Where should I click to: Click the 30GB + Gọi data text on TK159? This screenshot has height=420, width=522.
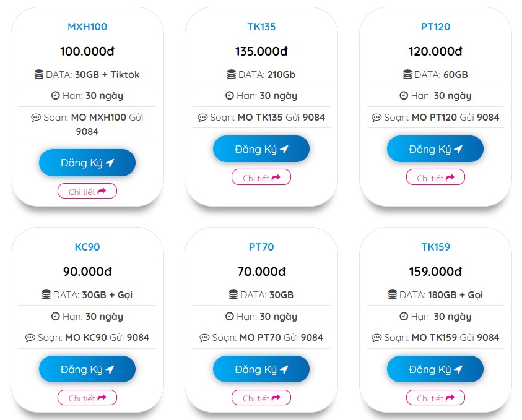pos(442,294)
